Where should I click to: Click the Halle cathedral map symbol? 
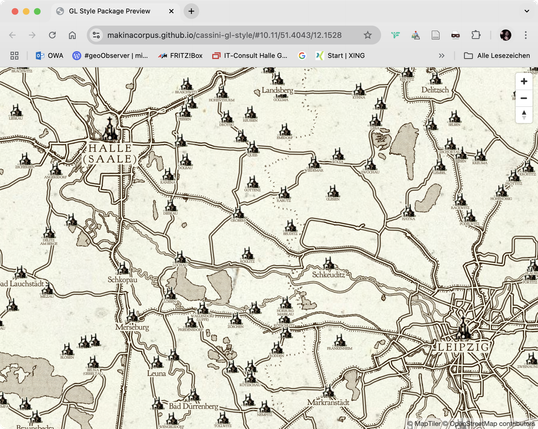[110, 130]
